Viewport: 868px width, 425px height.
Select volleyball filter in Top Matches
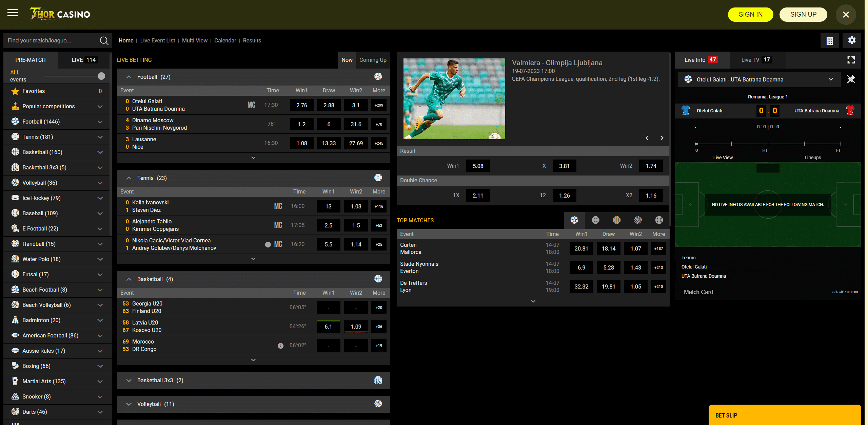[638, 220]
